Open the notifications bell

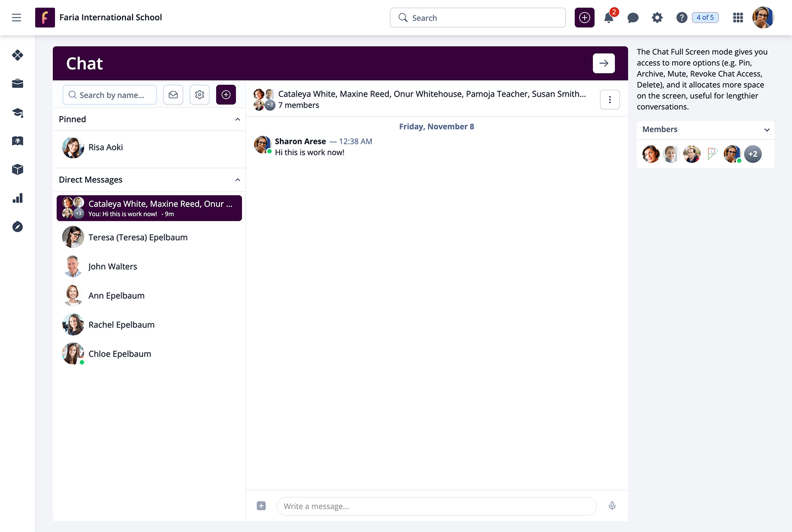(x=609, y=18)
